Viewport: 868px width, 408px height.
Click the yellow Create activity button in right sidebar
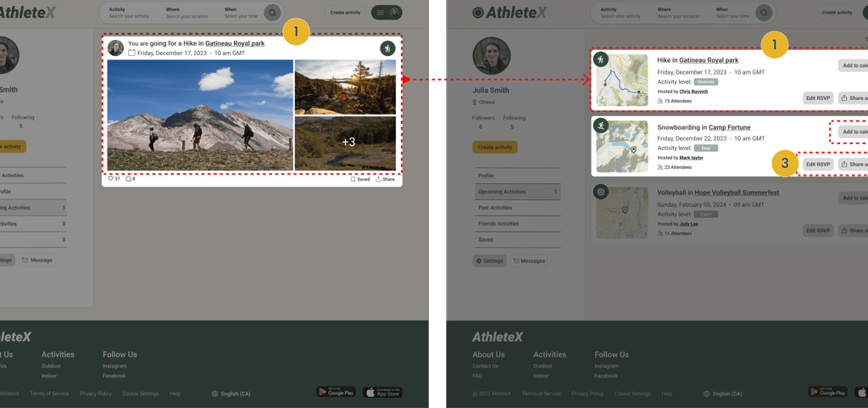pos(495,148)
